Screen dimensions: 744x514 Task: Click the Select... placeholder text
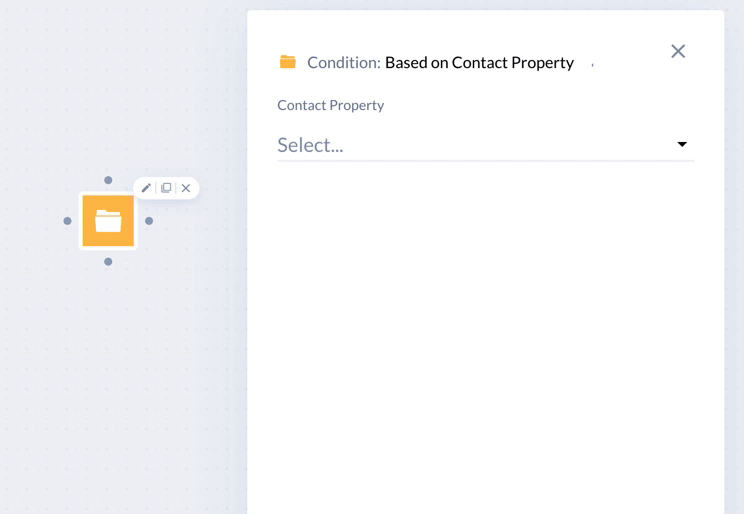tap(310, 145)
